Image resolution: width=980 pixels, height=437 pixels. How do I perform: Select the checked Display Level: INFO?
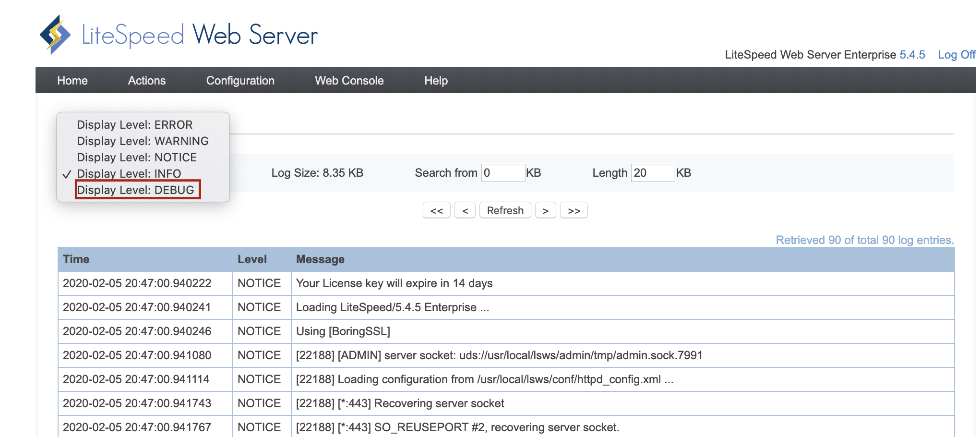[129, 174]
